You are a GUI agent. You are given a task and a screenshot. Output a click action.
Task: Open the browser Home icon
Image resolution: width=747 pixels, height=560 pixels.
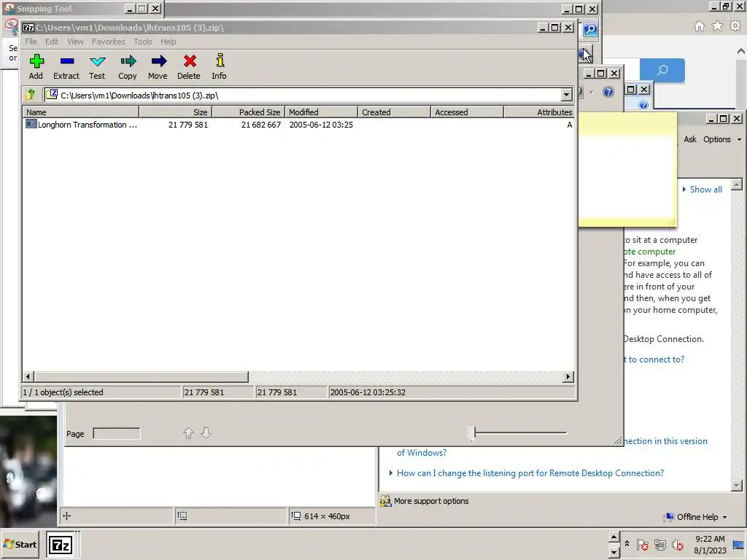[x=700, y=26]
